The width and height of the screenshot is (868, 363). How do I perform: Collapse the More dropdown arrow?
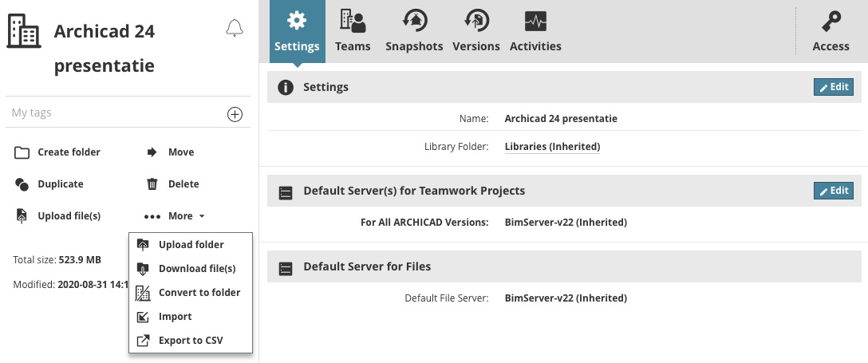point(202,216)
